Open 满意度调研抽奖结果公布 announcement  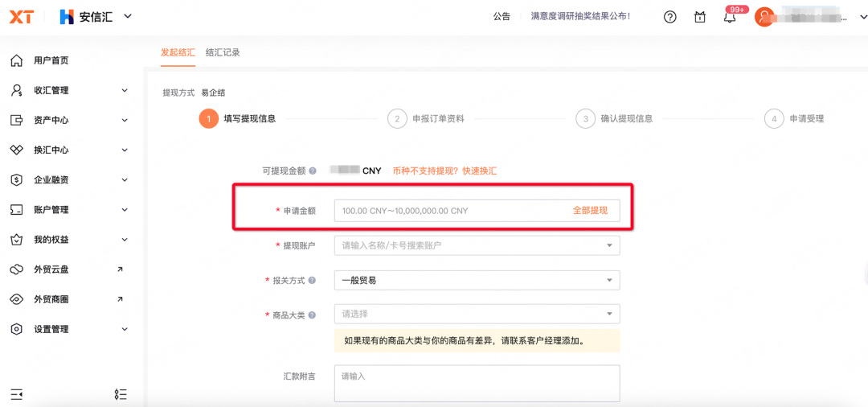[581, 17]
